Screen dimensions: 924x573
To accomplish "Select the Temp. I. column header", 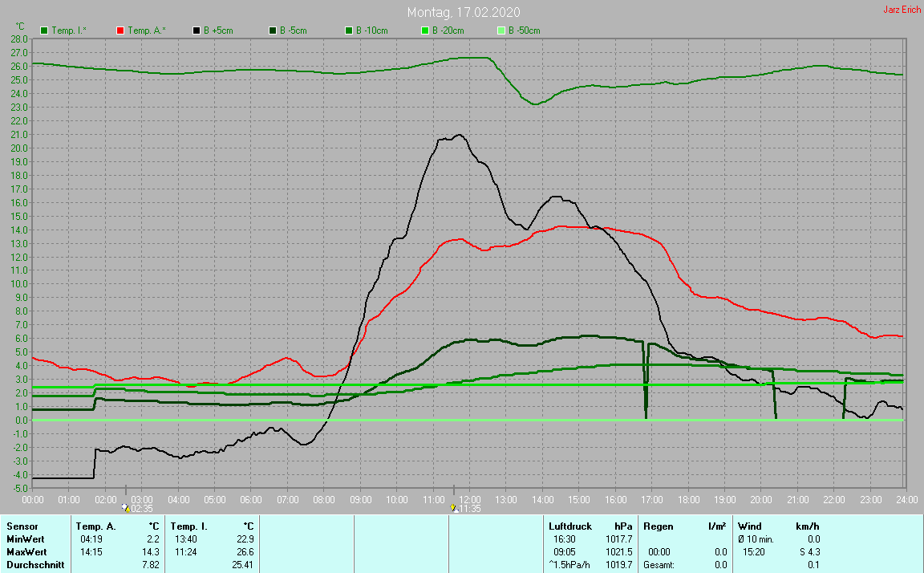I will (x=189, y=526).
